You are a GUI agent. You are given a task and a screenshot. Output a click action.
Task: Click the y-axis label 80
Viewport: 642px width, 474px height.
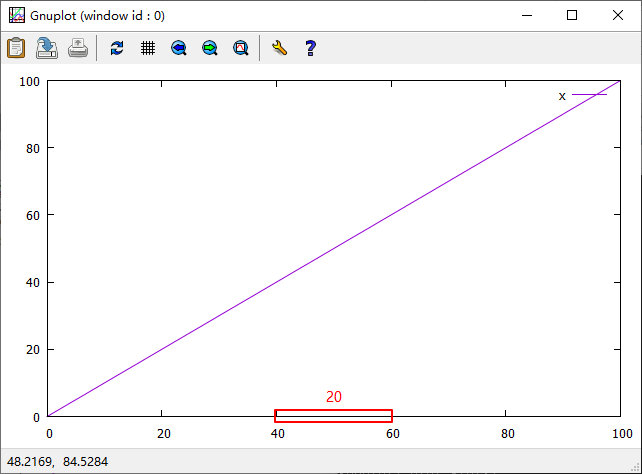(x=33, y=149)
